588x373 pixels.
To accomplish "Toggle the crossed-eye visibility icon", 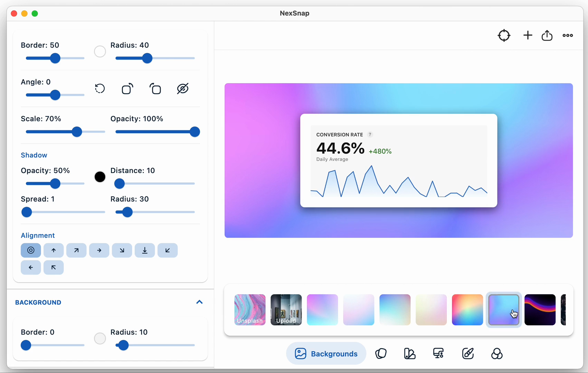I will click(183, 89).
